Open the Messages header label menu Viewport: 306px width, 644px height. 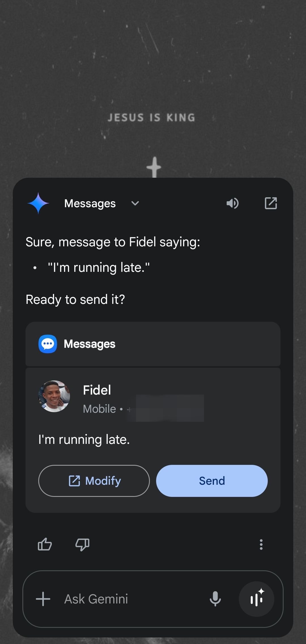pos(90,203)
